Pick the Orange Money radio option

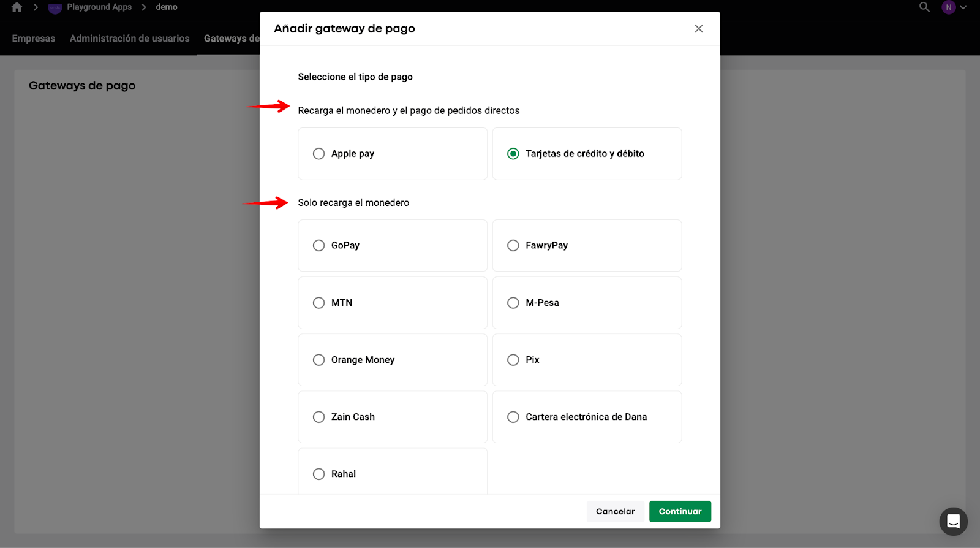(x=319, y=360)
